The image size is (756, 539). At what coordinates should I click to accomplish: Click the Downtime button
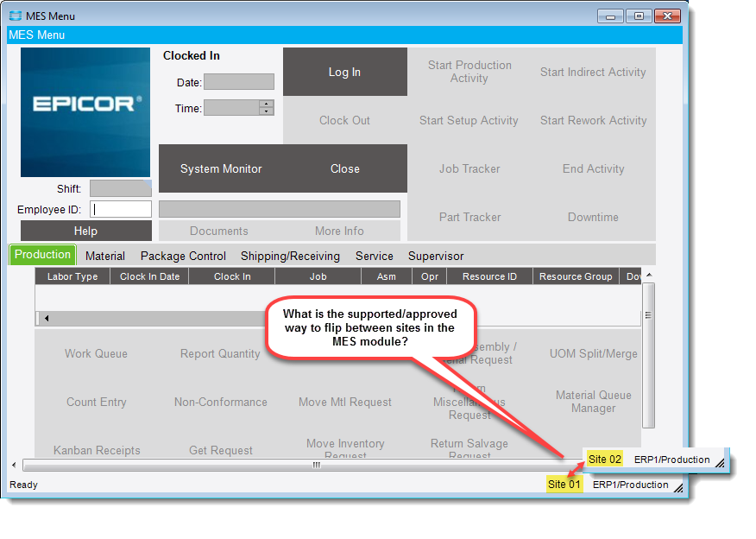[593, 217]
